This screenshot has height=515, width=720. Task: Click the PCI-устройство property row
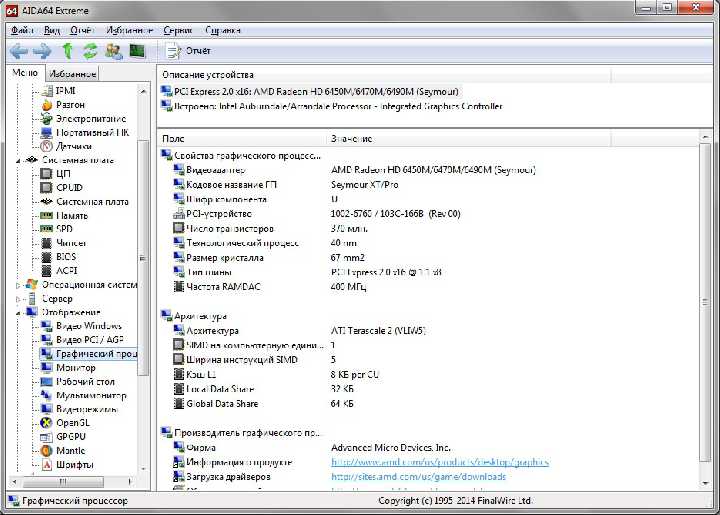[316, 213]
